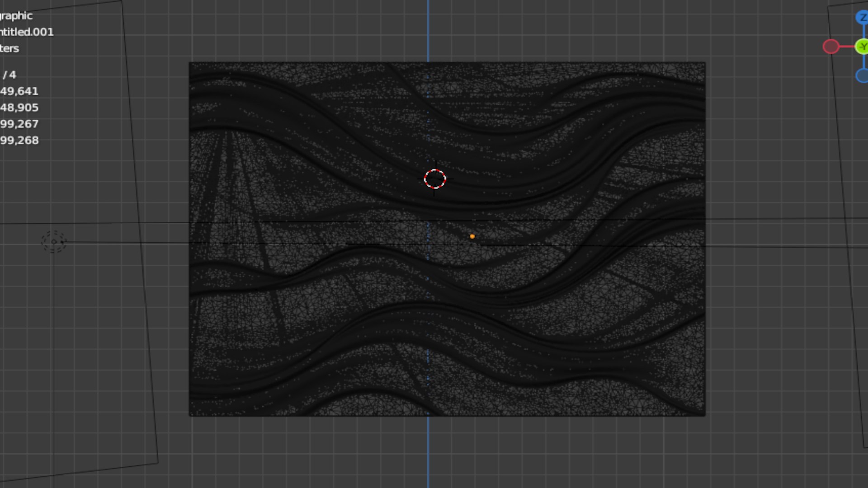Click the orange object origin dot

472,236
